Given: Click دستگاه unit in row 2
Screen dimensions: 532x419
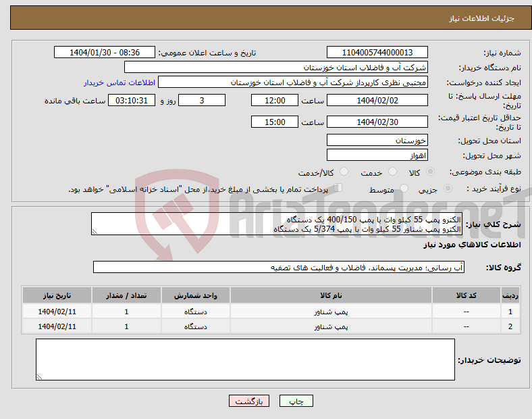Looking at the screenshot, I should [x=196, y=326].
